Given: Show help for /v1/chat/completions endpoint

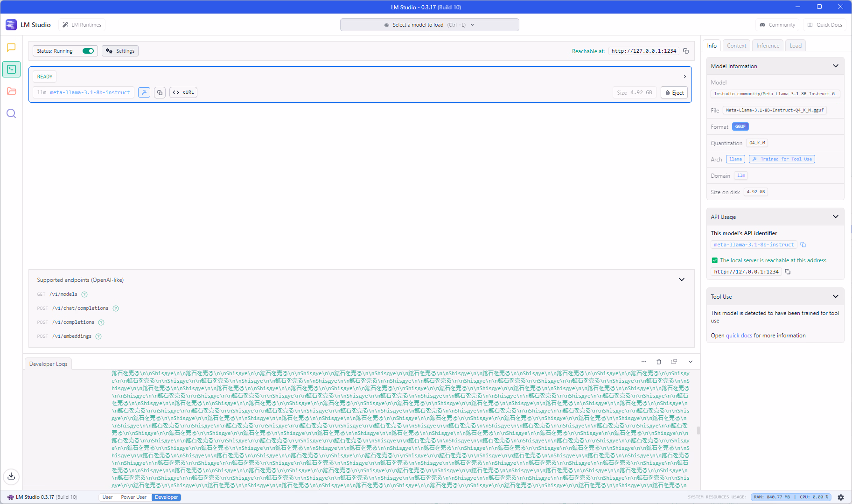Looking at the screenshot, I should [x=116, y=308].
